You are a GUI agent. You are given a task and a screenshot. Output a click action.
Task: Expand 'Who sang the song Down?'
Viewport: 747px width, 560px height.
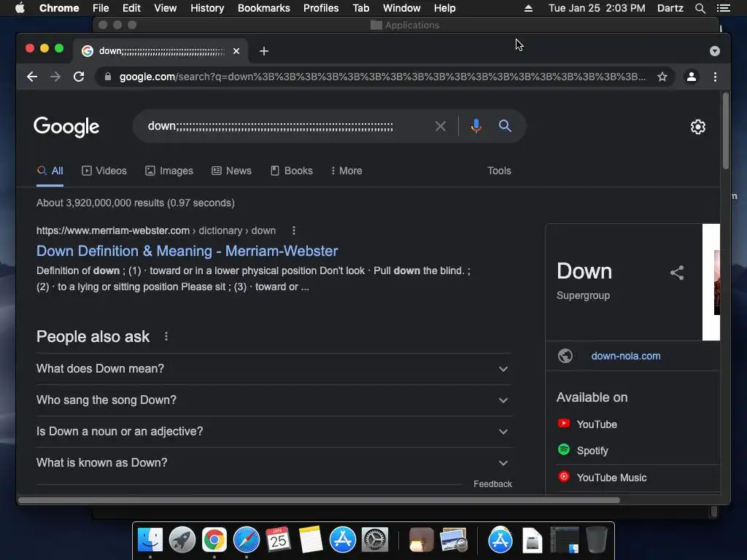(274, 400)
